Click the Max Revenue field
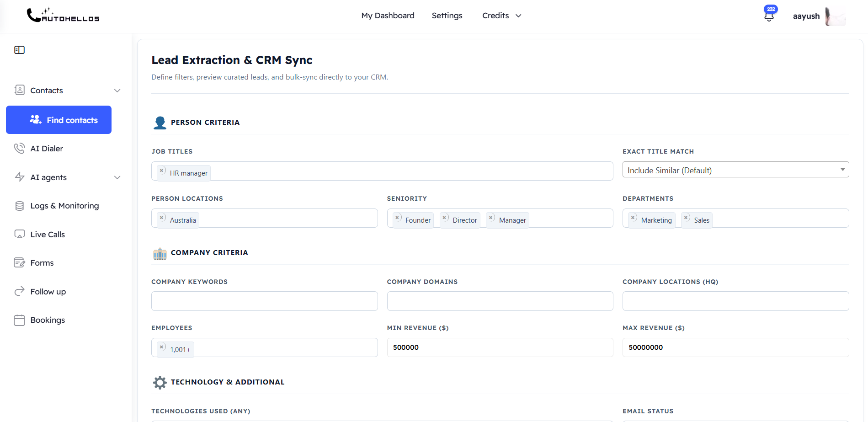 [x=735, y=347]
